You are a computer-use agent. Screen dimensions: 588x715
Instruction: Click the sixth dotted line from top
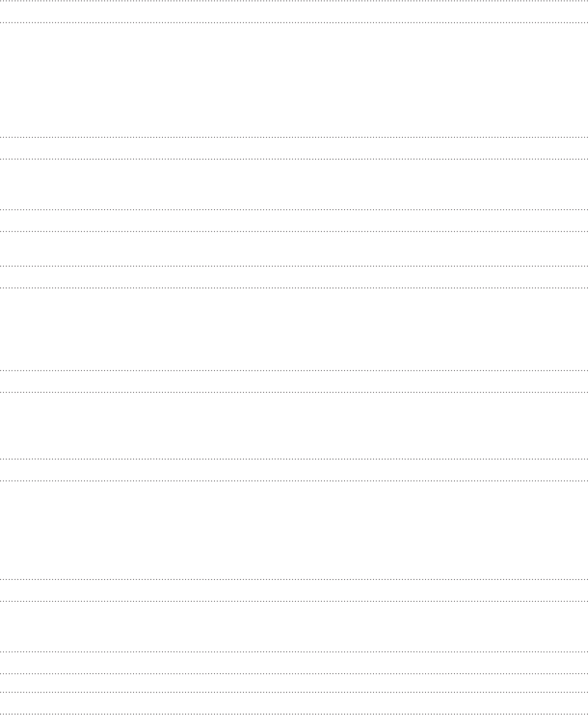pos(294,230)
